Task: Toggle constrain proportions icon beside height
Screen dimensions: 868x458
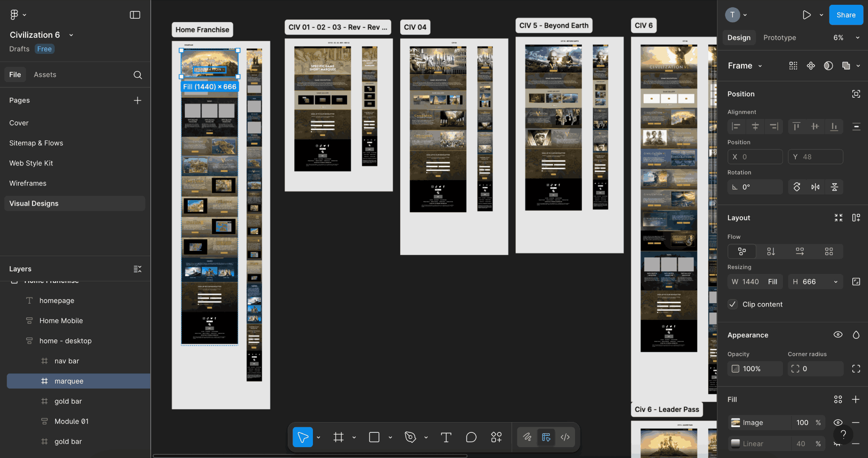Action: click(856, 282)
